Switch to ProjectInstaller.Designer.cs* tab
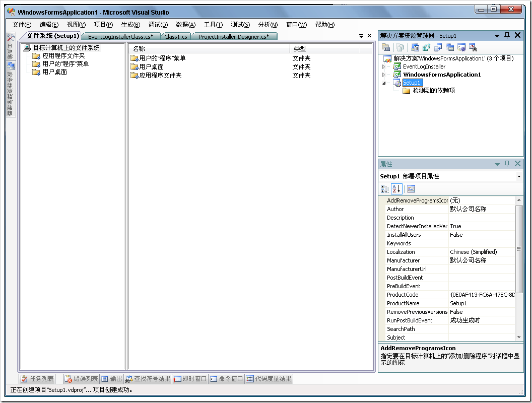The width and height of the screenshot is (532, 403). pyautogui.click(x=234, y=36)
